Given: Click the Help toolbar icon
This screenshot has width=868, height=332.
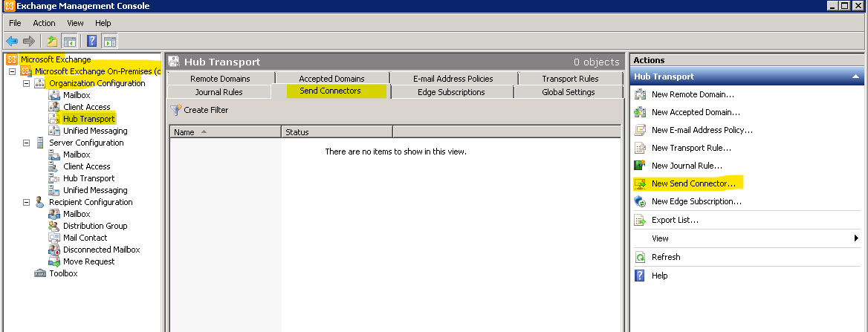Looking at the screenshot, I should click(x=92, y=41).
